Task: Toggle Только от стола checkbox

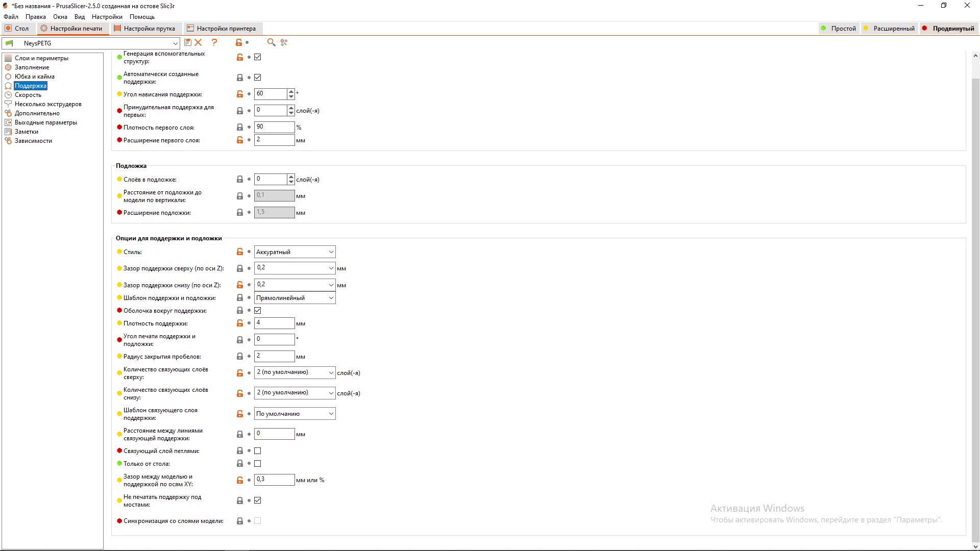Action: click(258, 464)
